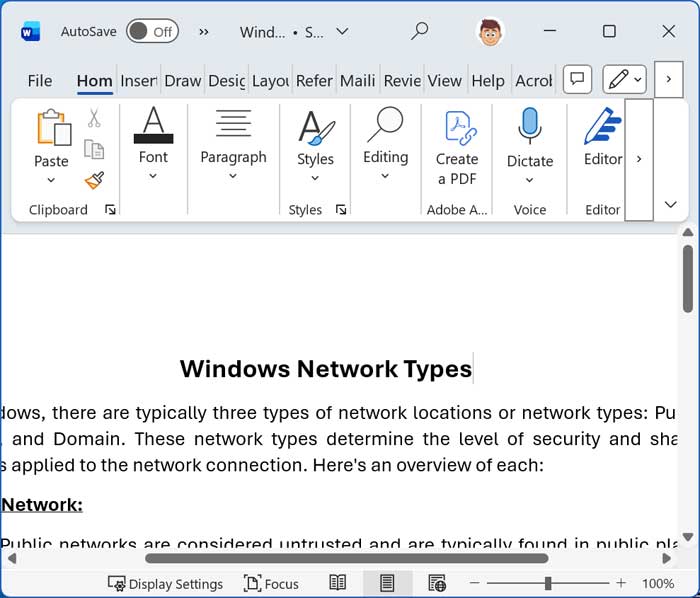Viewport: 700px width, 598px height.
Task: Toggle AutoSave switch on
Action: (152, 31)
